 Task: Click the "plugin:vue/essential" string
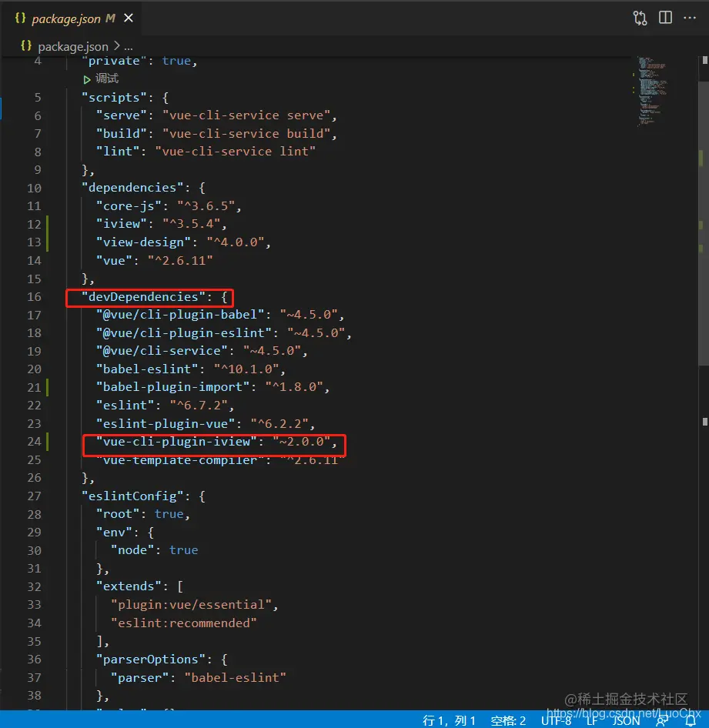pyautogui.click(x=191, y=605)
